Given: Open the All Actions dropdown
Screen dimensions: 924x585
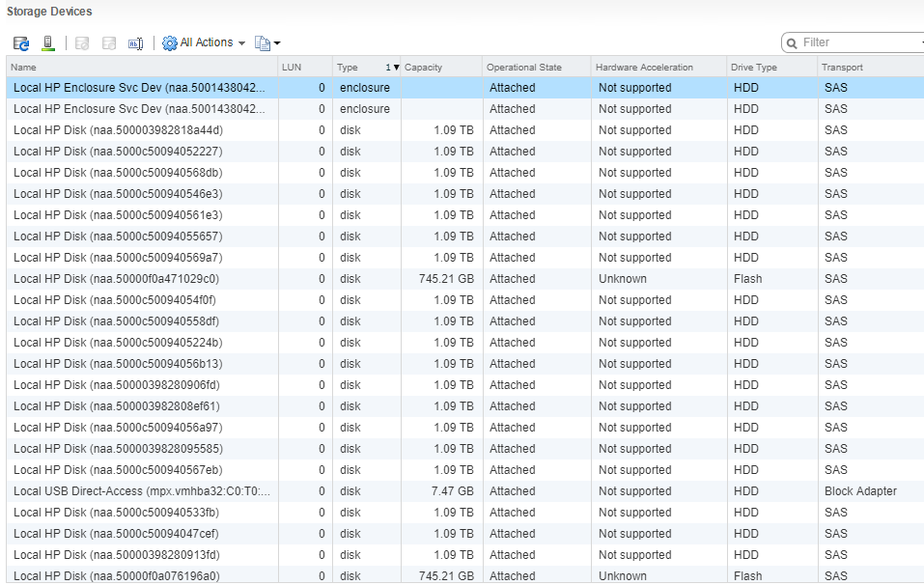Looking at the screenshot, I should pos(204,43).
